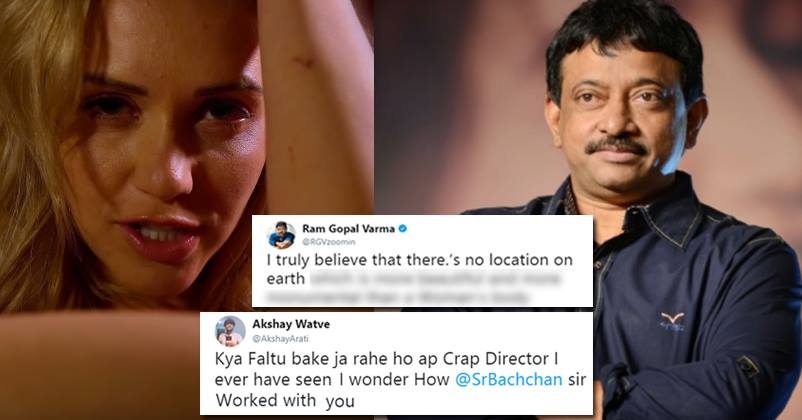This screenshot has height=420, width=802.
Task: Follow the @SrBachchan mention link
Action: [508, 379]
